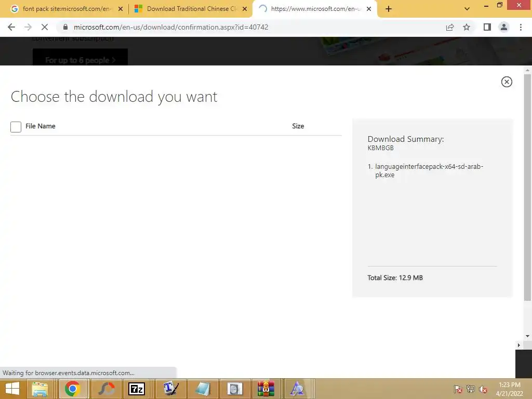
Task: Open a new browser tab
Action: click(x=389, y=9)
